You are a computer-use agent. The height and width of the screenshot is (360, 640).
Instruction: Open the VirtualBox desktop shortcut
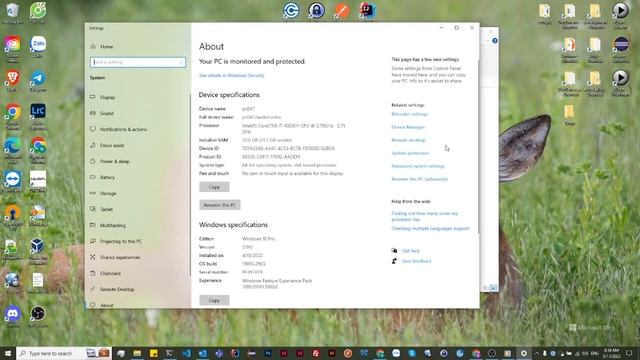pyautogui.click(x=38, y=250)
